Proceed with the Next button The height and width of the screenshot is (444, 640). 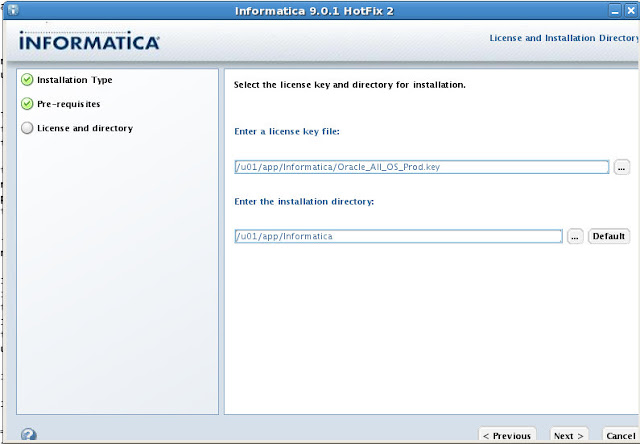pyautogui.click(x=569, y=435)
